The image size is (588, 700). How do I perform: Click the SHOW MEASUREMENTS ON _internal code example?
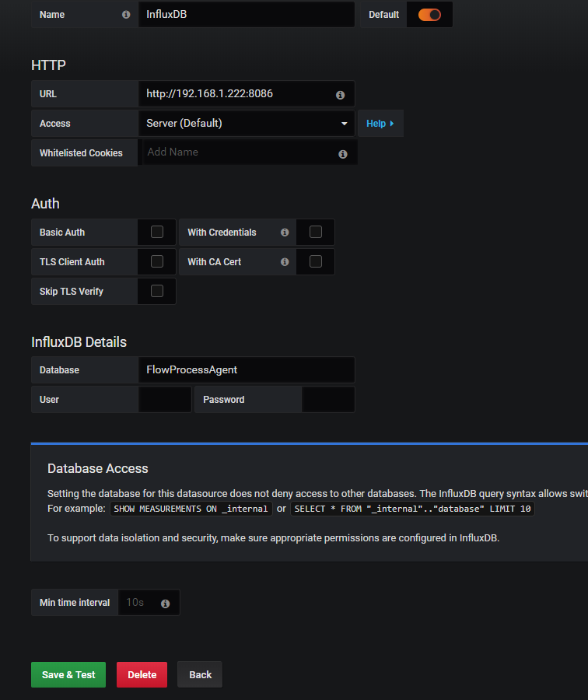click(191, 509)
